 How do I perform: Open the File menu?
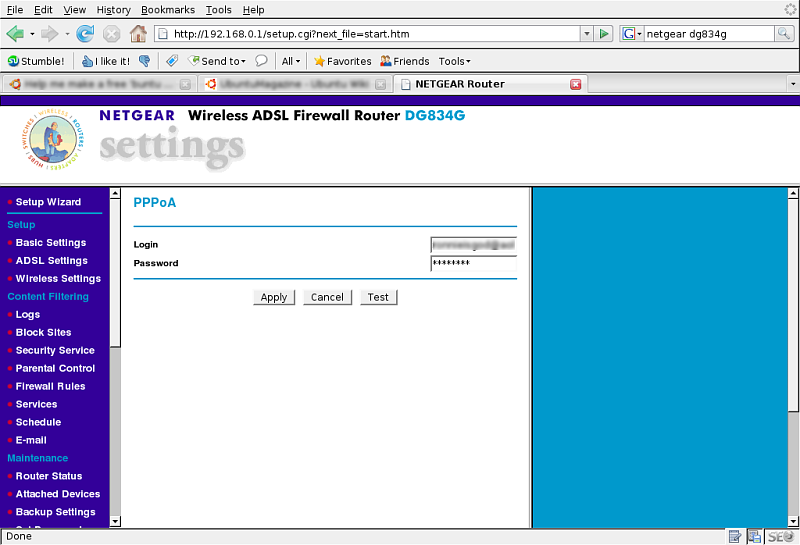[x=15, y=10]
